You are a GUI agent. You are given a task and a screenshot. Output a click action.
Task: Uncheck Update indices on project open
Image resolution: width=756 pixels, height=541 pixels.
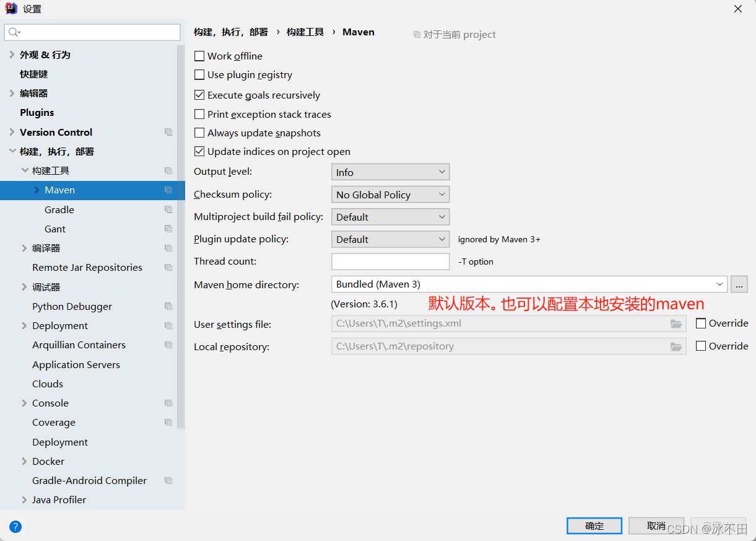click(x=199, y=151)
